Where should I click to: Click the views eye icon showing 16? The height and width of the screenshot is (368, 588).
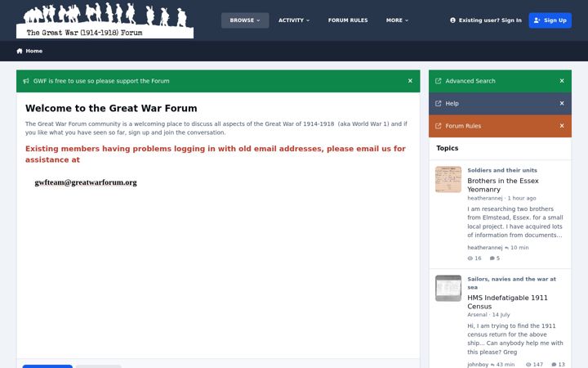pos(470,258)
